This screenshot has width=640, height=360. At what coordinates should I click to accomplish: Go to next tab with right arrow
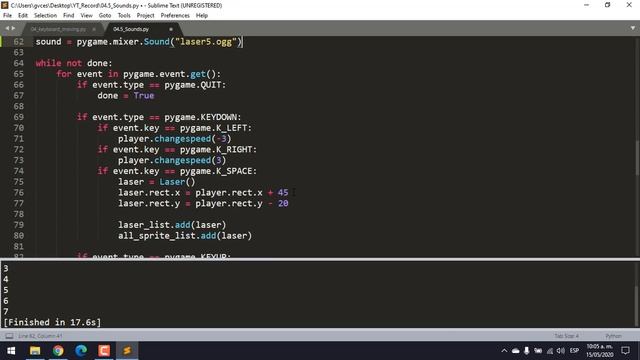click(13, 28)
